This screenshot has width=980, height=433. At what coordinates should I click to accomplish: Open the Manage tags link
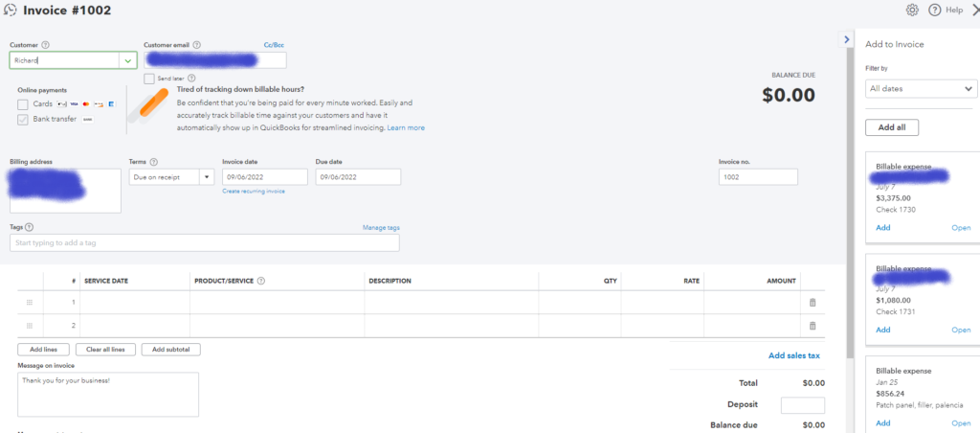(x=381, y=227)
